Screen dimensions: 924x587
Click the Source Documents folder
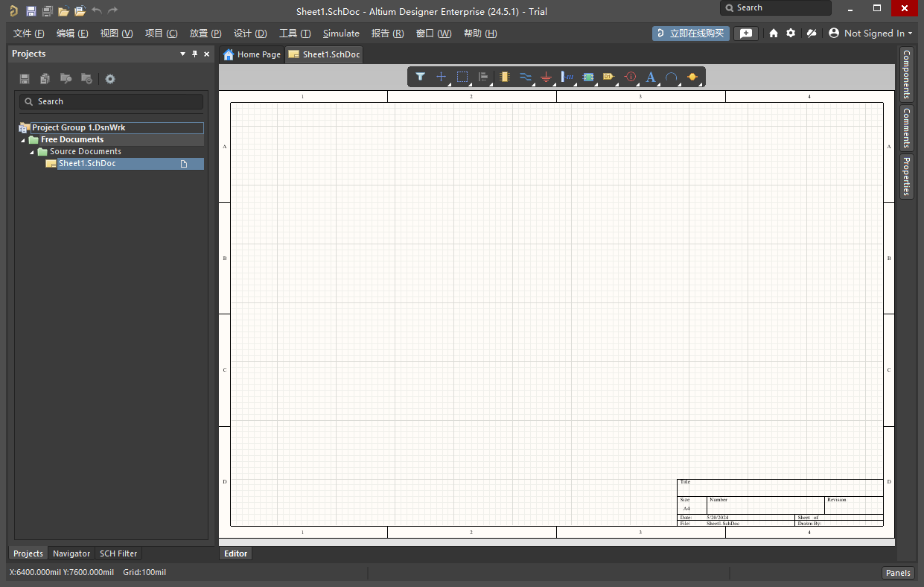point(85,152)
